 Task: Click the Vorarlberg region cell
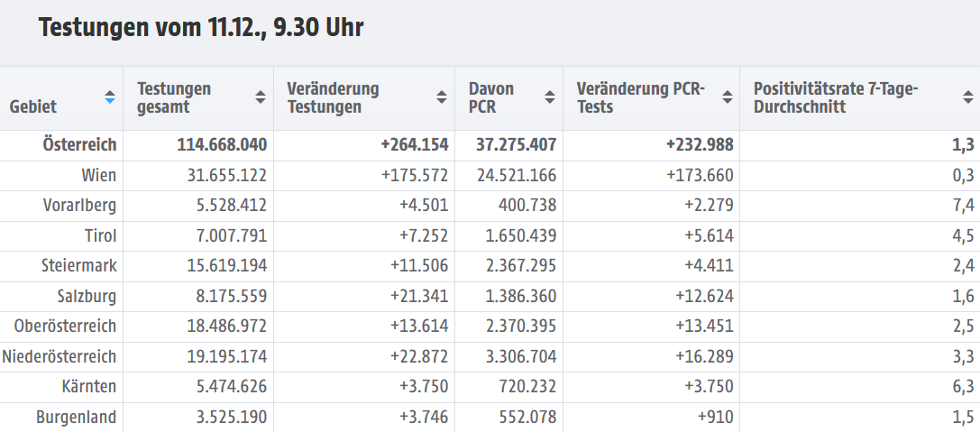pyautogui.click(x=80, y=205)
